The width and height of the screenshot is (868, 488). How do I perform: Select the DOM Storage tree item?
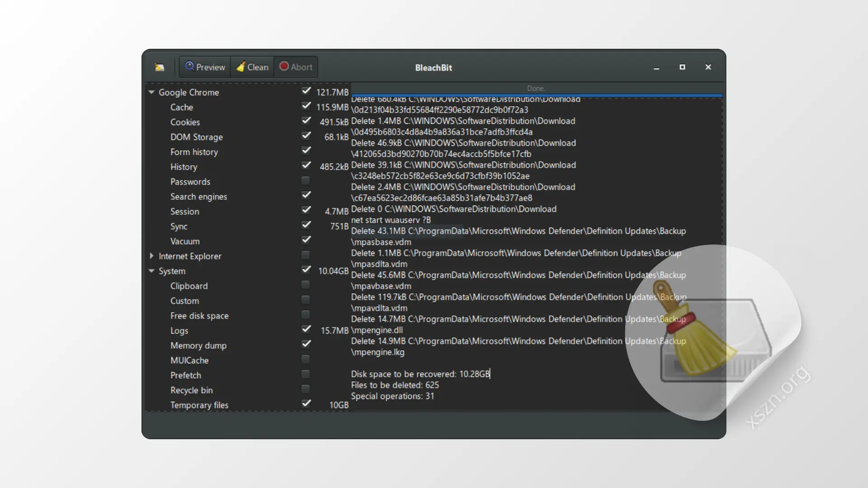tap(196, 137)
